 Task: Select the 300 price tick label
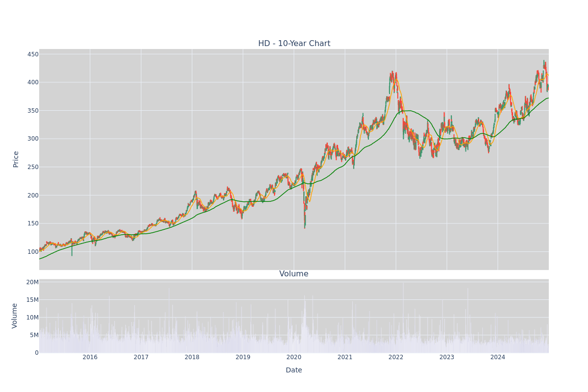coord(32,139)
